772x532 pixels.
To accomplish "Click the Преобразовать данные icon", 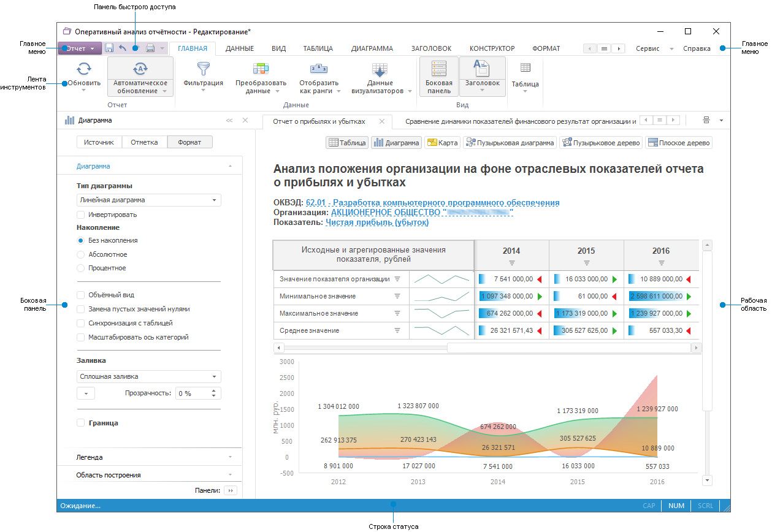I will click(261, 69).
